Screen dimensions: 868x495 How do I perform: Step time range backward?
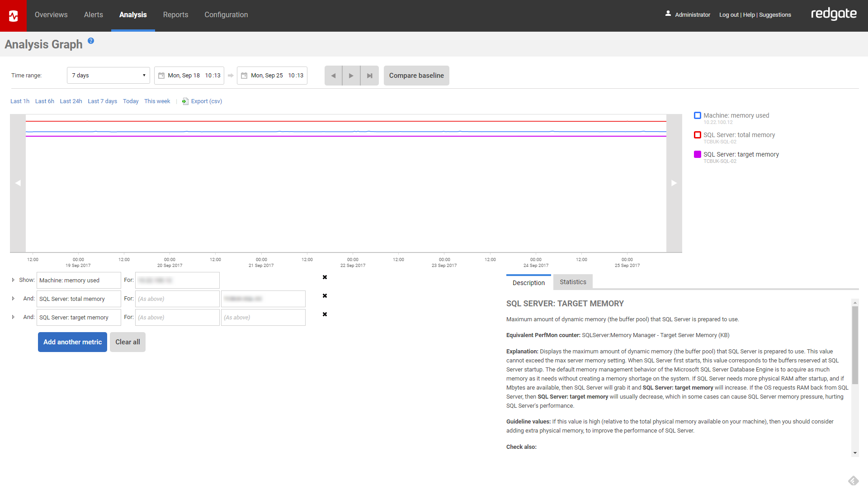(x=333, y=76)
